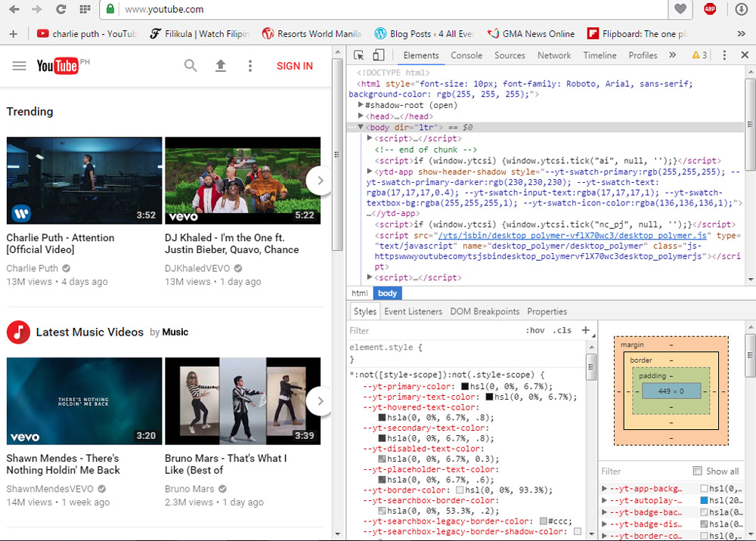Switch to the Sources tab
This screenshot has height=541, width=756.
coord(510,55)
